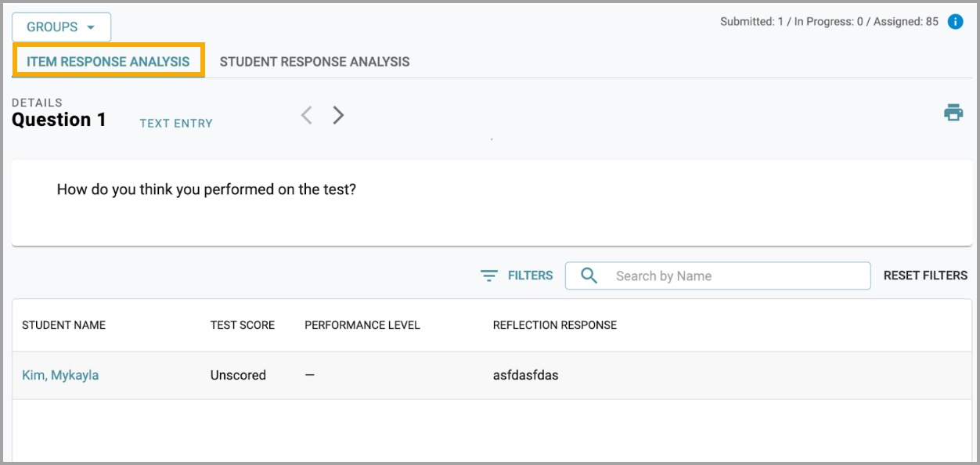
Task: Click the Reflection Response column header
Action: 555,325
